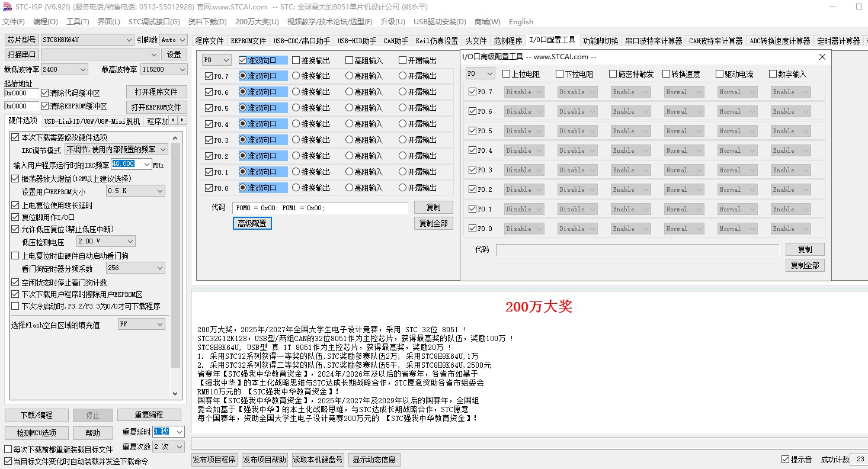The image size is (868, 469).
Task: Expand the P0 port dropdown in advanced dialog
Action: click(x=489, y=73)
